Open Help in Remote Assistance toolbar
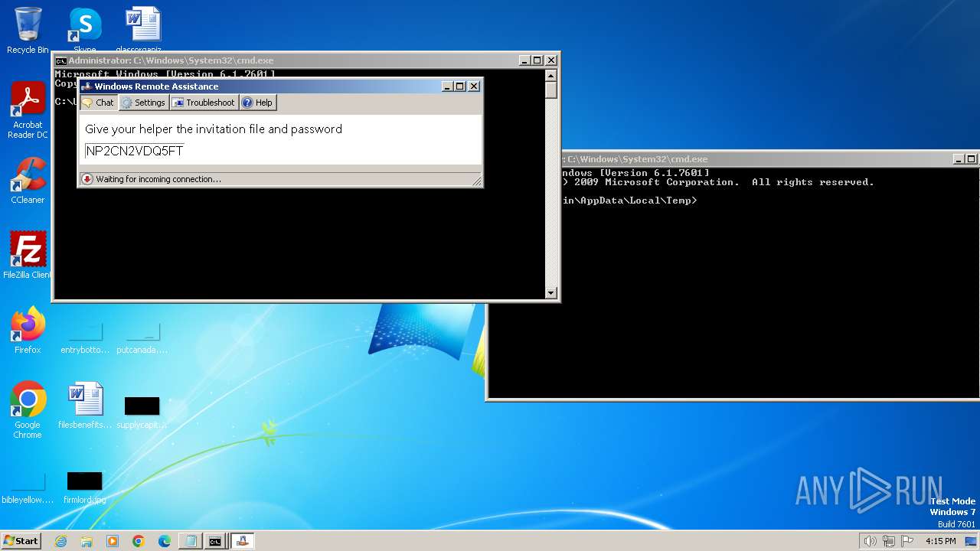 [257, 103]
